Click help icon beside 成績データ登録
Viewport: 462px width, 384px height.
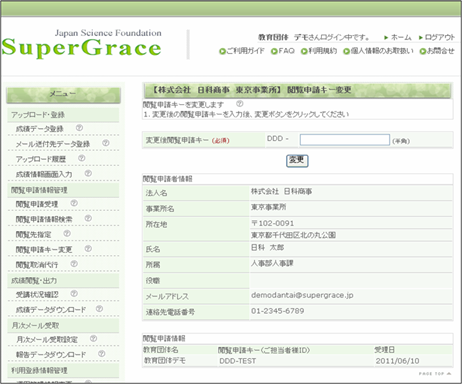click(x=79, y=128)
